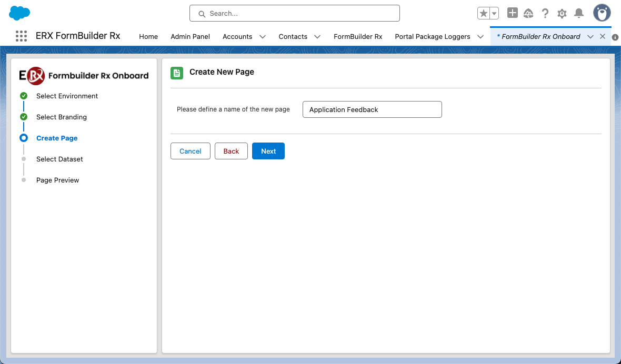Screen dimensions: 621x364
Task: Open the notifications bell
Action: coord(579,14)
